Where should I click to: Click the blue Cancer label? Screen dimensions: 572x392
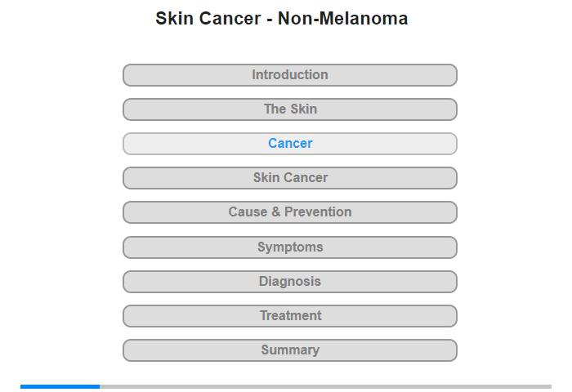(x=290, y=144)
